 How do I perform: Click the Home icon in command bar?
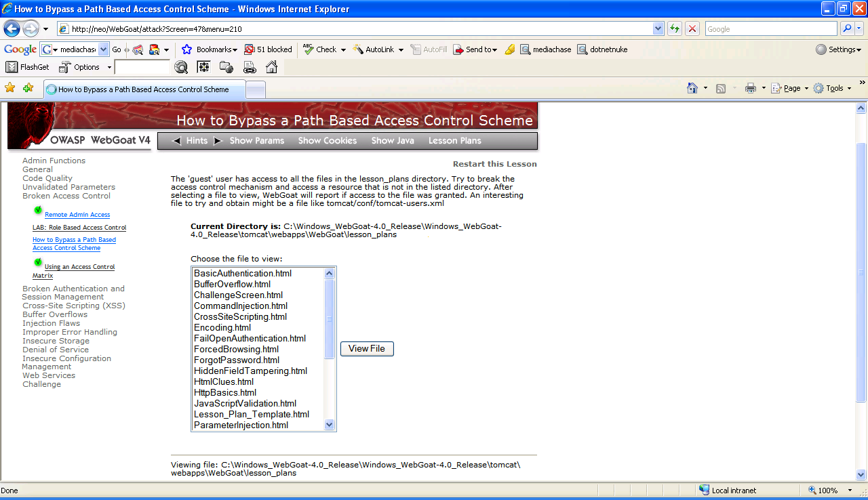(692, 88)
